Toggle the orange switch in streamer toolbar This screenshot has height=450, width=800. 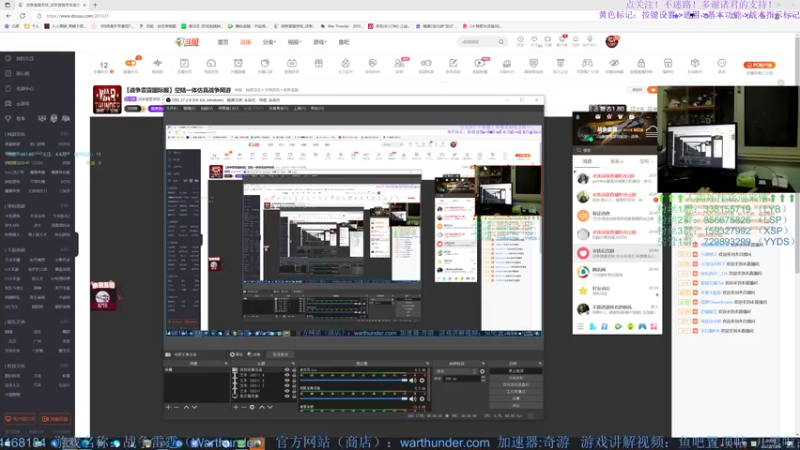(131, 63)
